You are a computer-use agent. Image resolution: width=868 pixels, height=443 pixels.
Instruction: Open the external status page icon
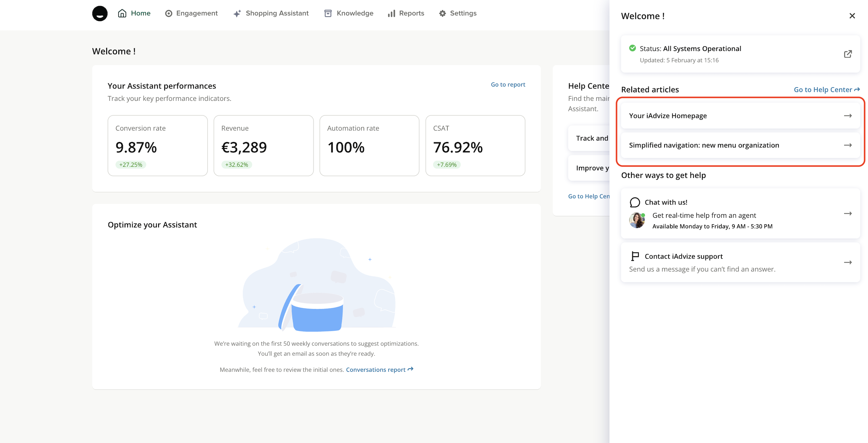pos(847,54)
